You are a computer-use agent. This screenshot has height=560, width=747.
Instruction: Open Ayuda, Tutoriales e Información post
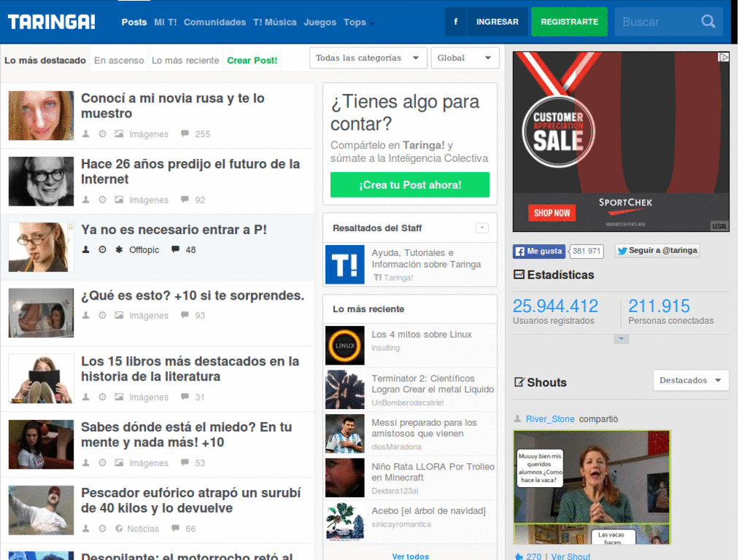(426, 259)
